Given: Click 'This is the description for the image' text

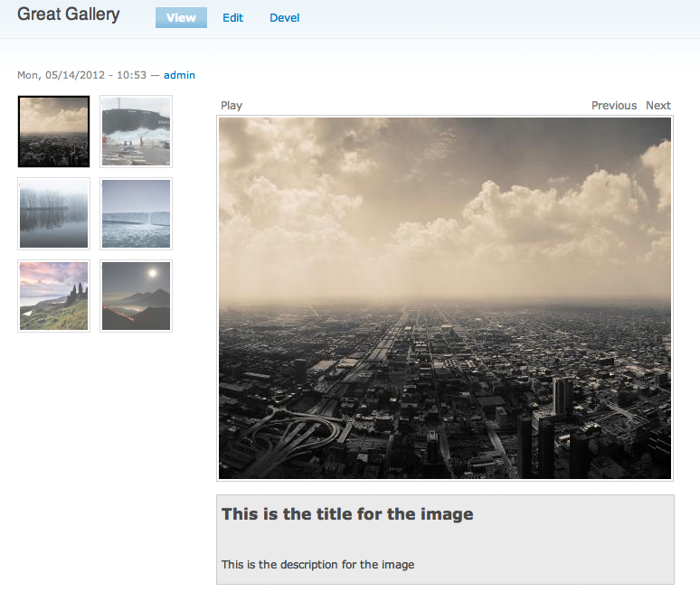Looking at the screenshot, I should [x=317, y=564].
